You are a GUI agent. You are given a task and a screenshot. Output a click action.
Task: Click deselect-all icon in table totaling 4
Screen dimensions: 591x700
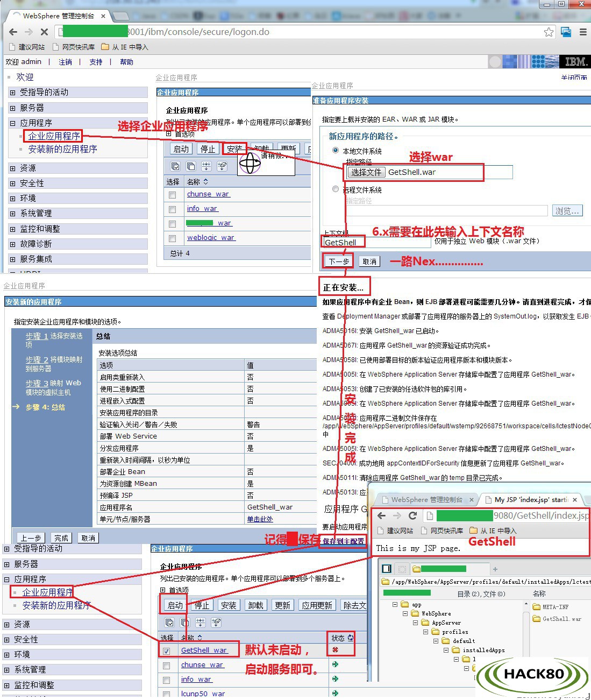[191, 166]
